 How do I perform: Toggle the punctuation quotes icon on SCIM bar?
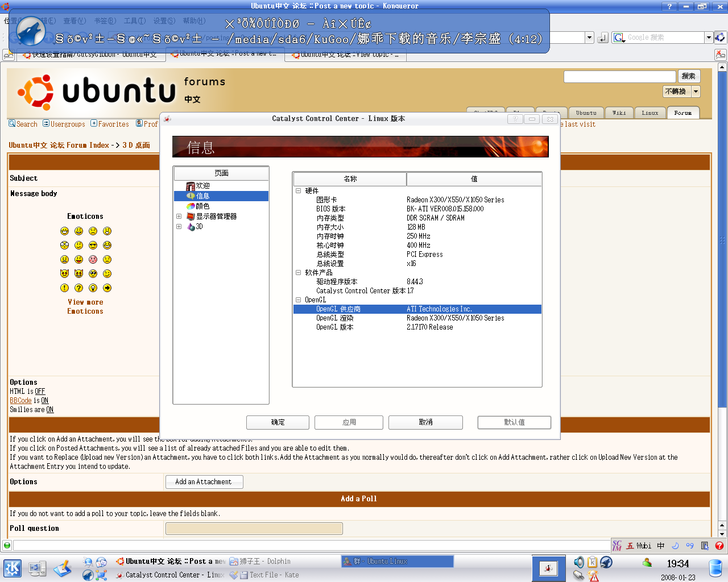pos(690,546)
